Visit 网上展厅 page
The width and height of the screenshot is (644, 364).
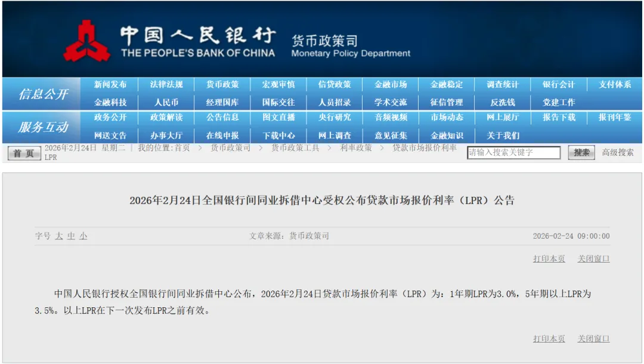[503, 117]
